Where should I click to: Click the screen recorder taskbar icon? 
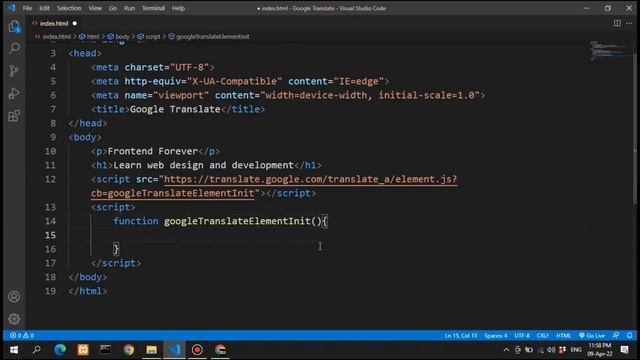197,350
